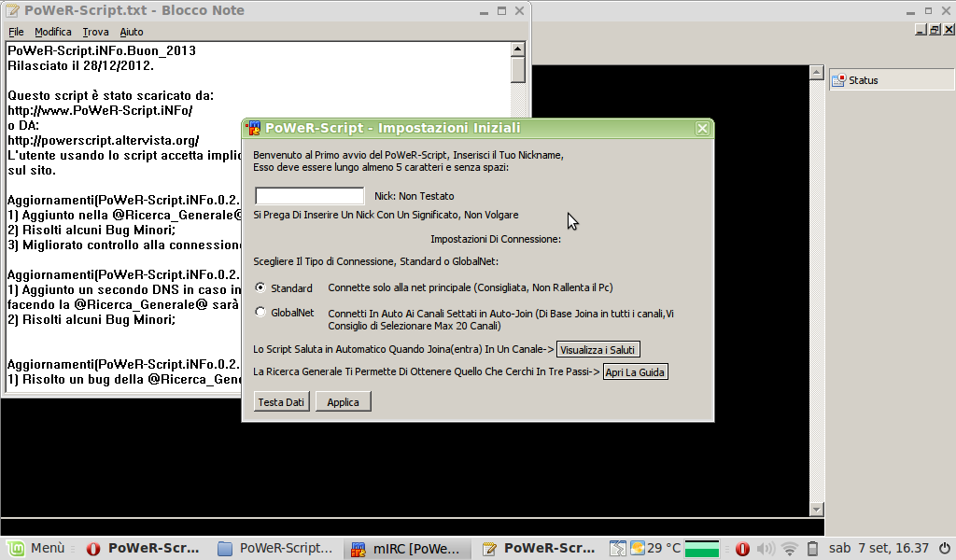Screen dimensions: 956x560
Task: Minimize the Blocco Note window
Action: coord(485,11)
